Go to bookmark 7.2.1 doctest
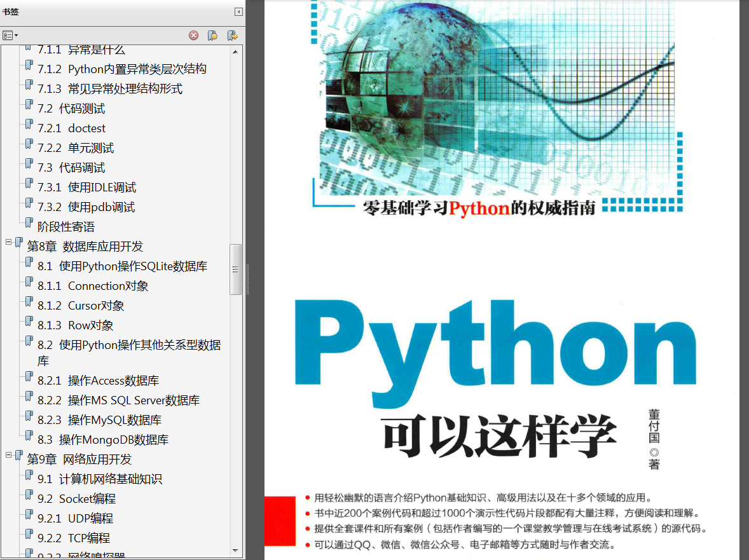749x560 pixels. pyautogui.click(x=72, y=128)
